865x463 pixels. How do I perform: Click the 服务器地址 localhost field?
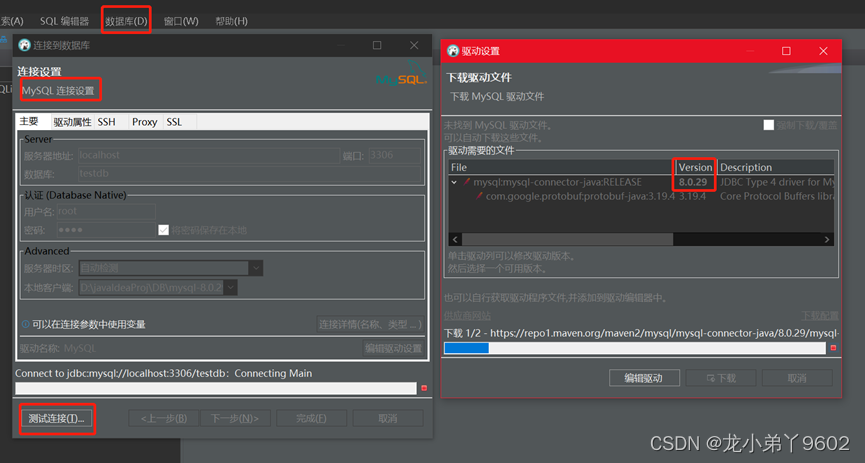pos(209,156)
